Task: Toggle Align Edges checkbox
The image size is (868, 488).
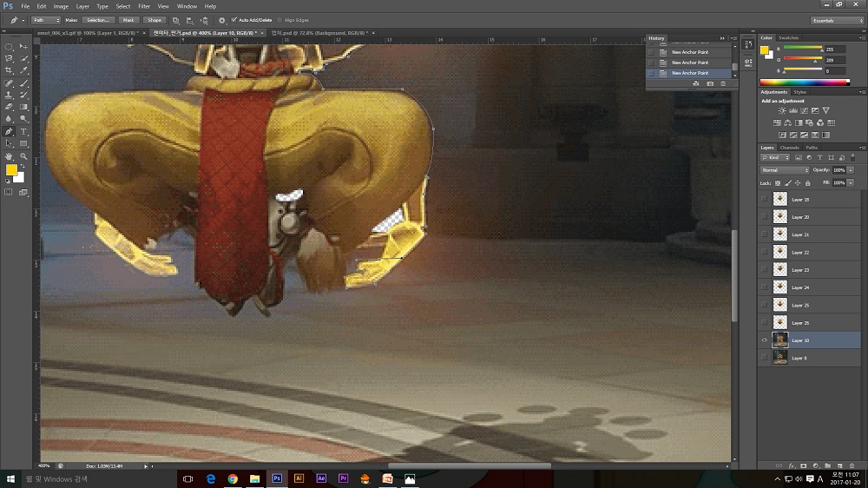Action: 279,21
